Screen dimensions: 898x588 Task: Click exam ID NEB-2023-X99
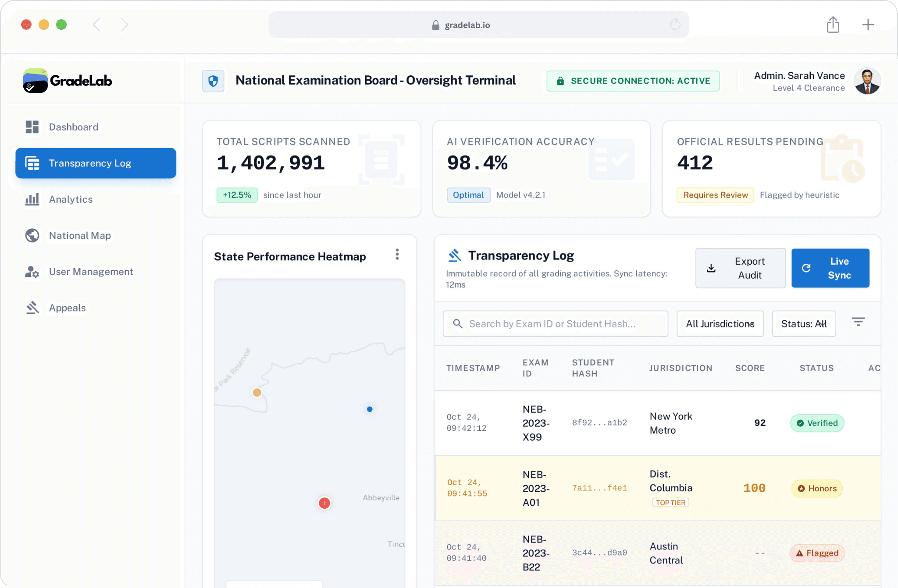[536, 423]
